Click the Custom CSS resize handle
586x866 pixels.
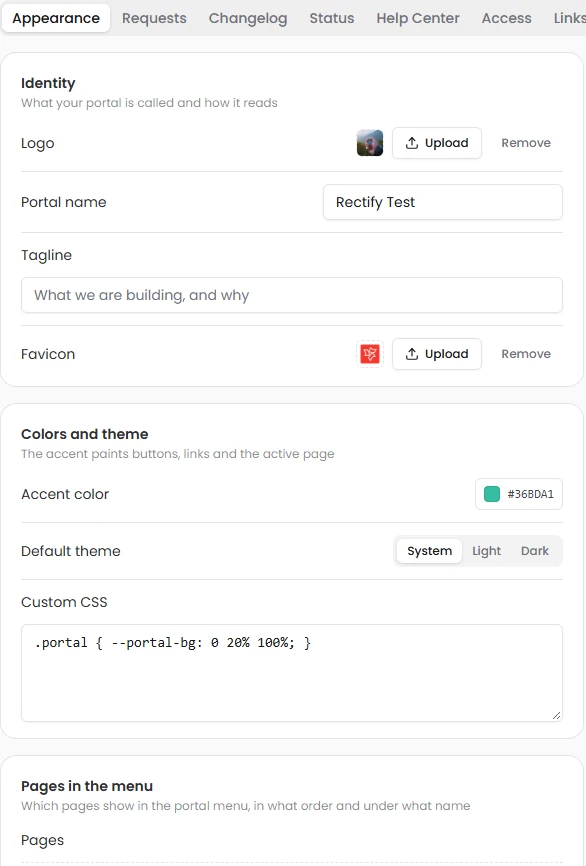[557, 716]
